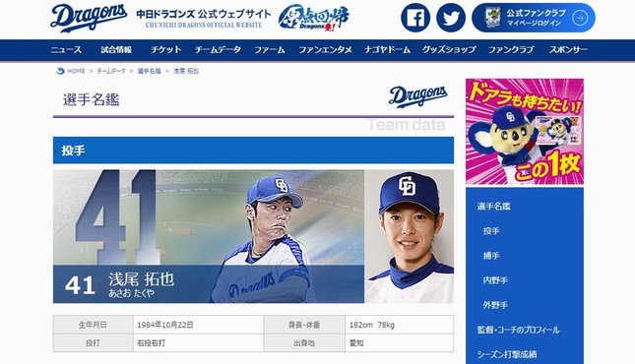Click the arrow icon on fan club login
The width and height of the screenshot is (635, 364).
coord(580,18)
